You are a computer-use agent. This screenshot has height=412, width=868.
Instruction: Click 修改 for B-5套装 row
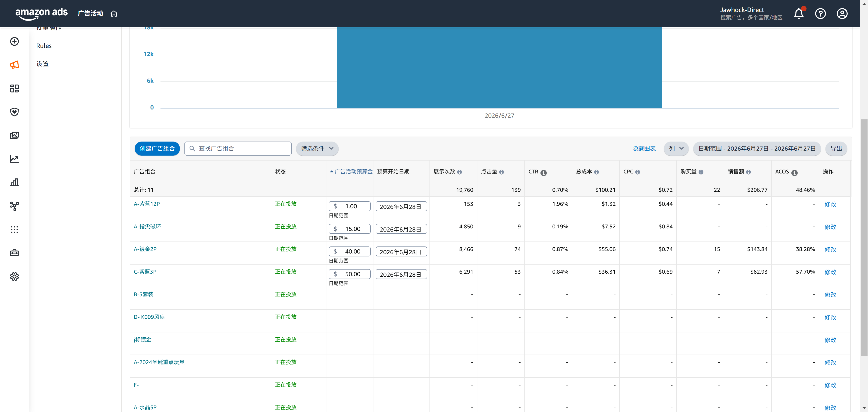830,294
